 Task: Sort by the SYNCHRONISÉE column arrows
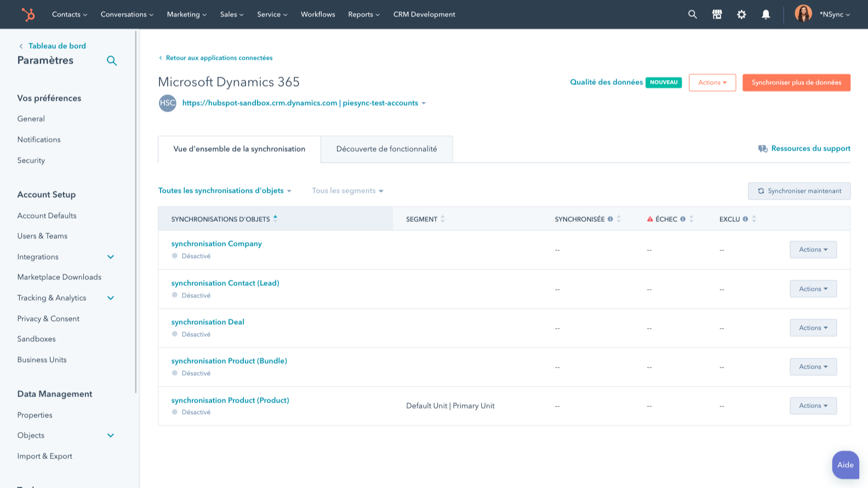(x=619, y=219)
